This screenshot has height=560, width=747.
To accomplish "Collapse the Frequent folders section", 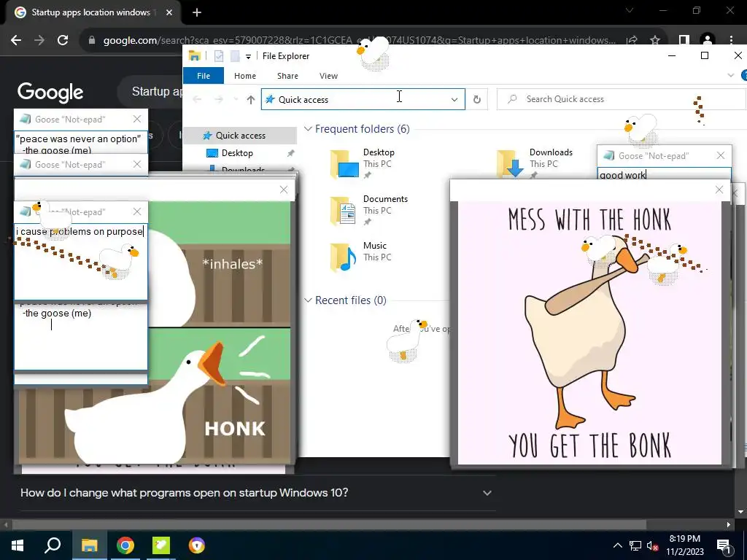I will pyautogui.click(x=309, y=129).
